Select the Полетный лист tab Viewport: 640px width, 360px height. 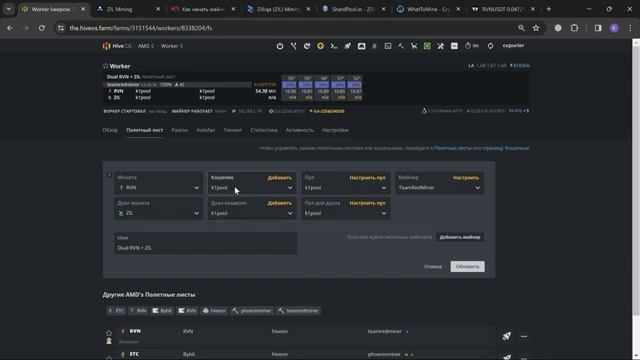[x=144, y=130]
